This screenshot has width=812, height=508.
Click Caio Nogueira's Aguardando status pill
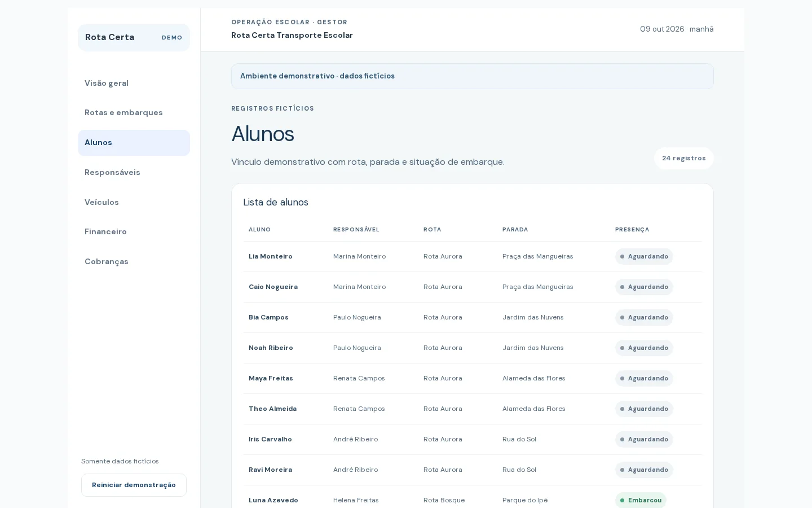644,287
